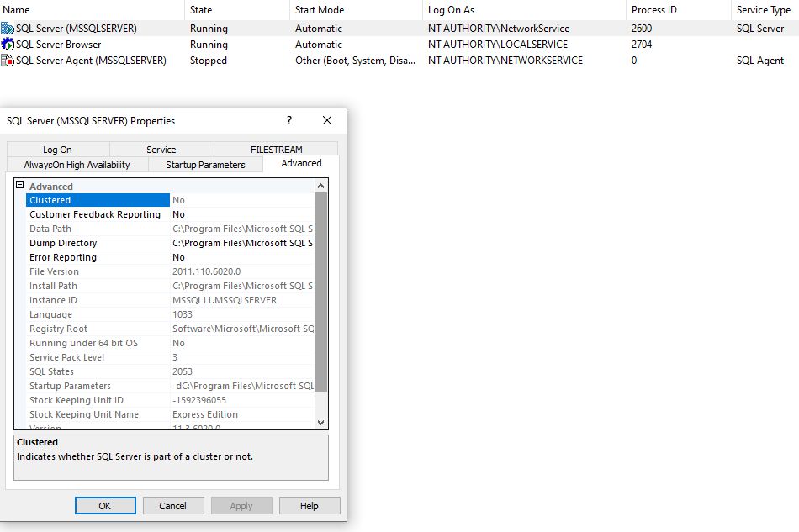Select the Startup Parameters property row
Image resolution: width=799 pixels, height=532 pixels.
pos(170,386)
